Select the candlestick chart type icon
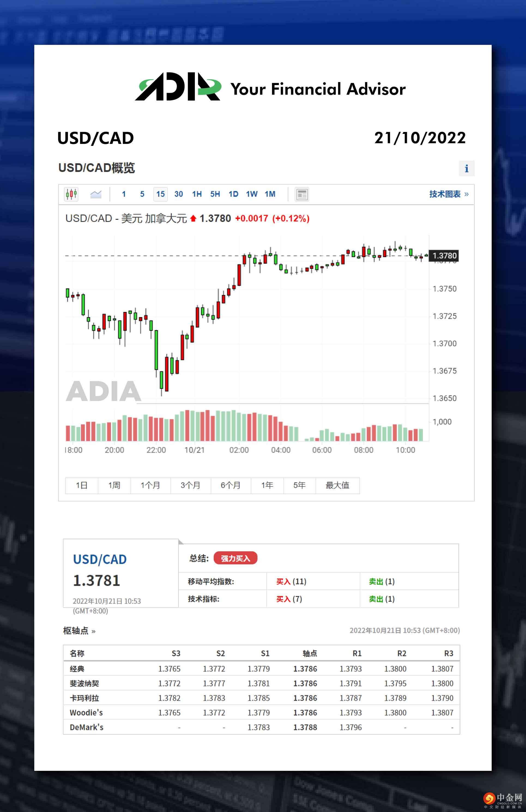526x812 pixels. 71,194
